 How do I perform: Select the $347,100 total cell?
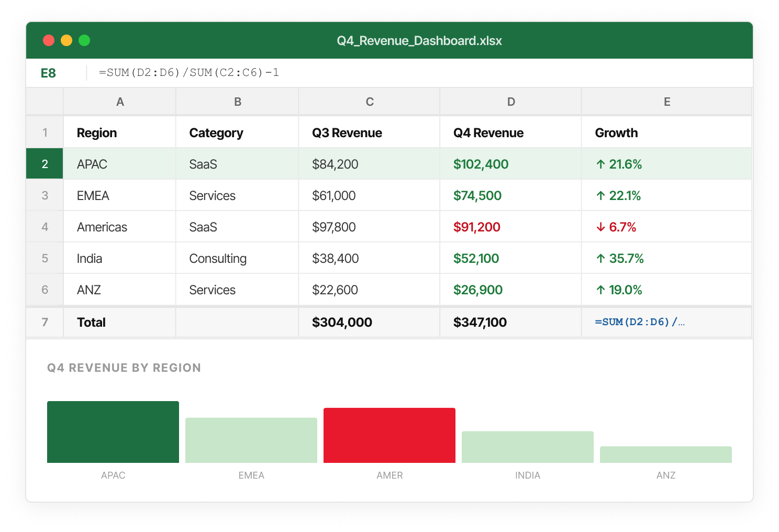pyautogui.click(x=511, y=322)
